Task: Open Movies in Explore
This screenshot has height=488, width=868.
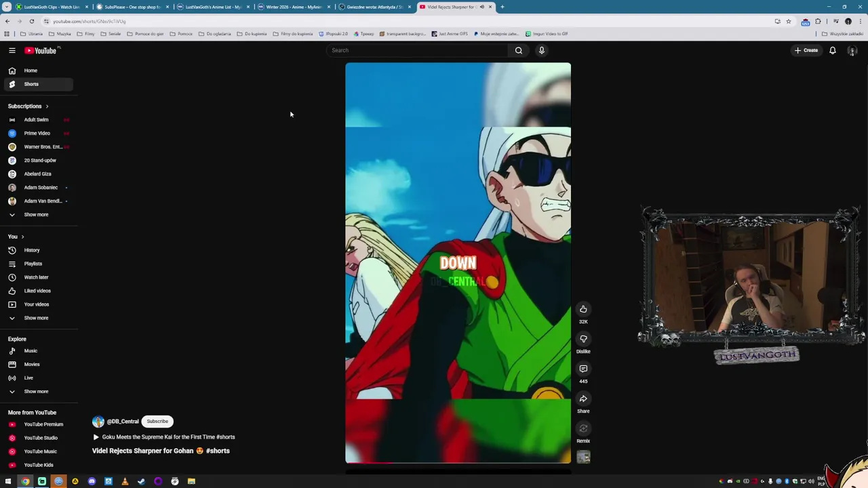Action: [x=39, y=365]
